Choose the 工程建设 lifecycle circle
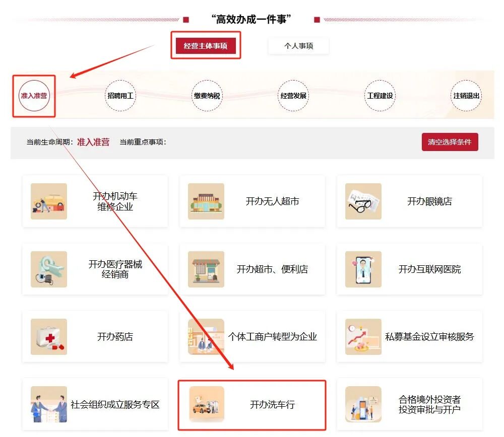 click(380, 96)
